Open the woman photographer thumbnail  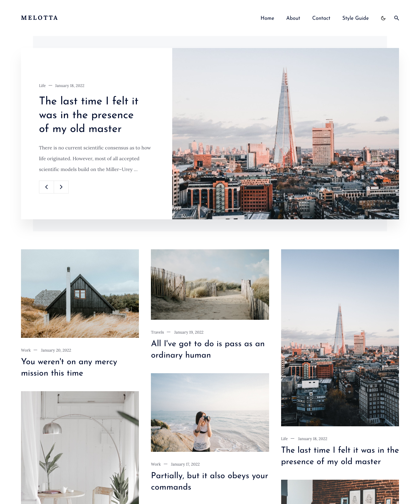(x=210, y=412)
